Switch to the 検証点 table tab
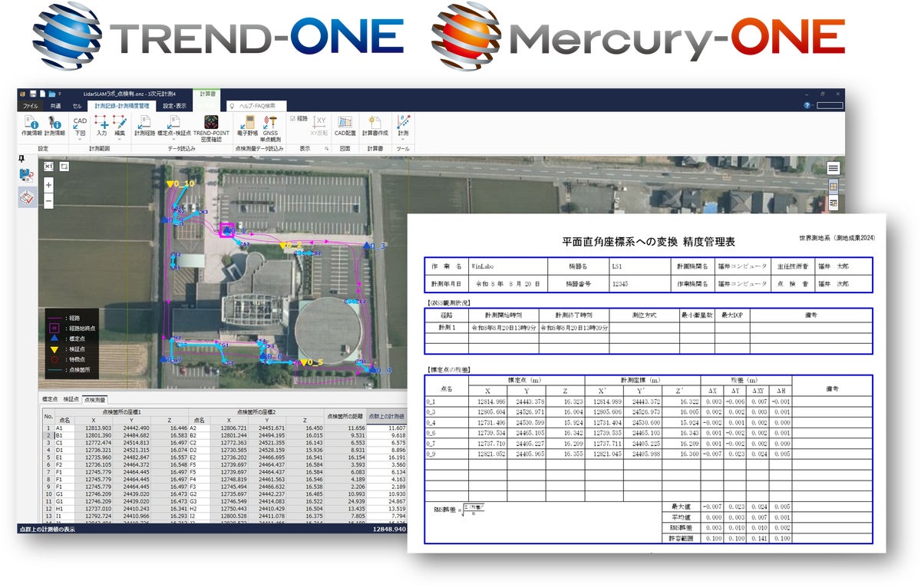This screenshot has width=921, height=588. (x=71, y=400)
